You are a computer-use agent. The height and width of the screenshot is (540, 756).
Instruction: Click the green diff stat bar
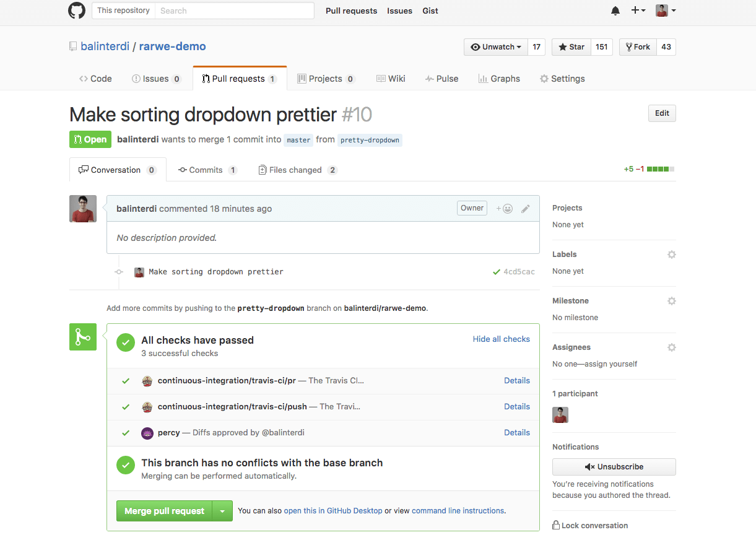(658, 168)
